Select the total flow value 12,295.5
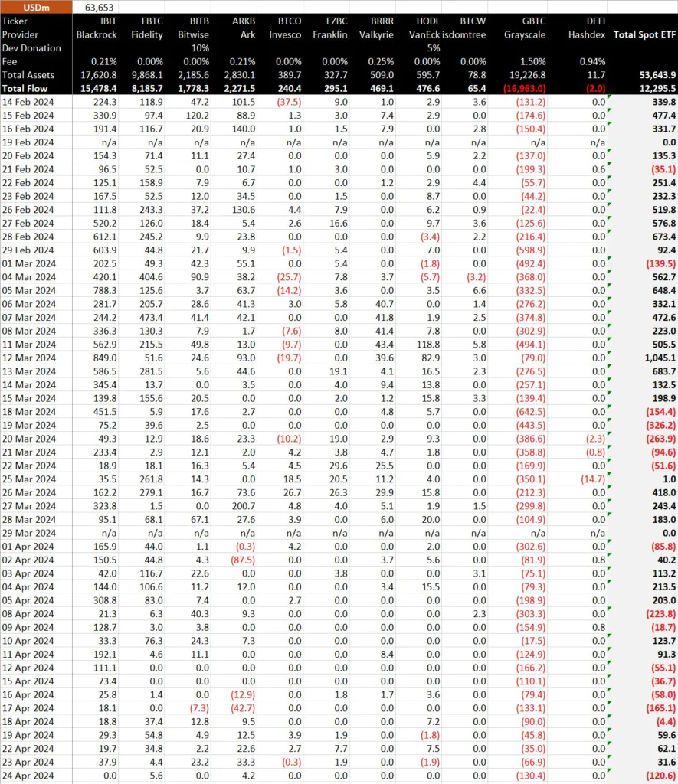Image resolution: width=678 pixels, height=784 pixels. (x=657, y=89)
